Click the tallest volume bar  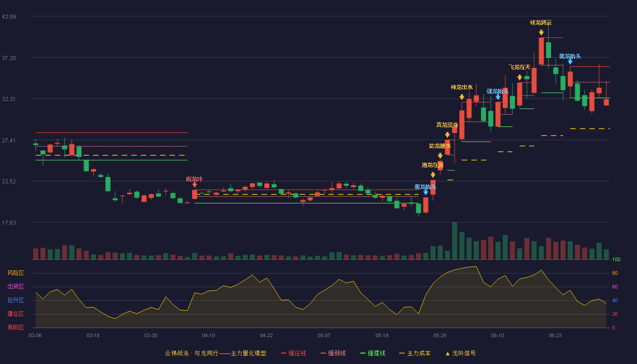coord(455,241)
